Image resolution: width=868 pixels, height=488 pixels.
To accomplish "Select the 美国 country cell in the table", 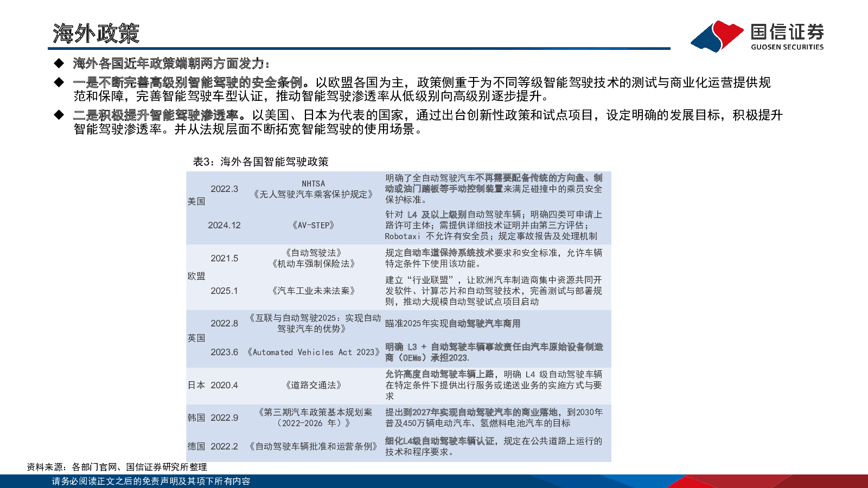I will (196, 201).
